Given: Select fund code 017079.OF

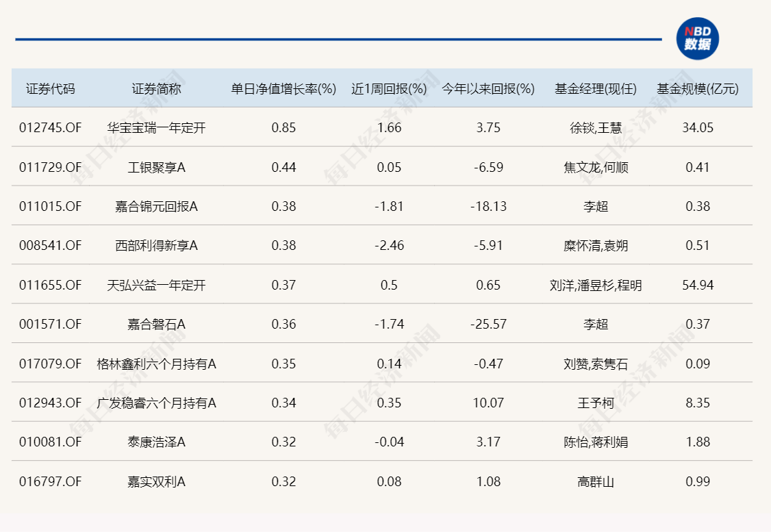Looking at the screenshot, I should tap(50, 364).
